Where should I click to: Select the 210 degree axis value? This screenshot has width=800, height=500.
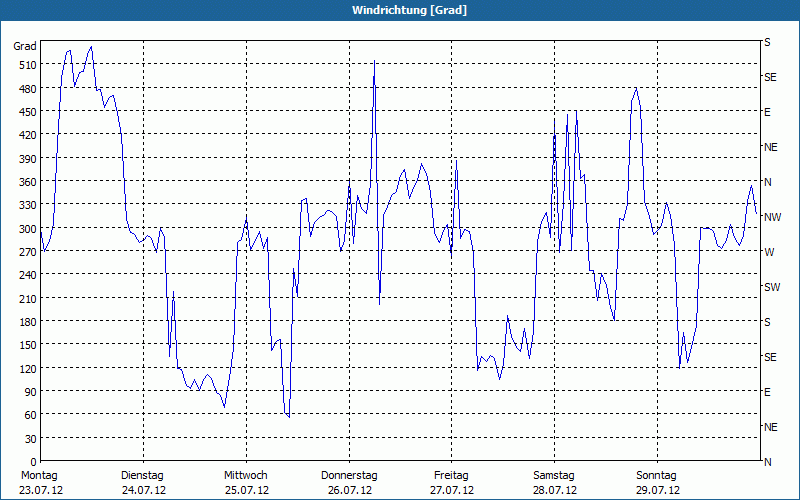pyautogui.click(x=29, y=298)
